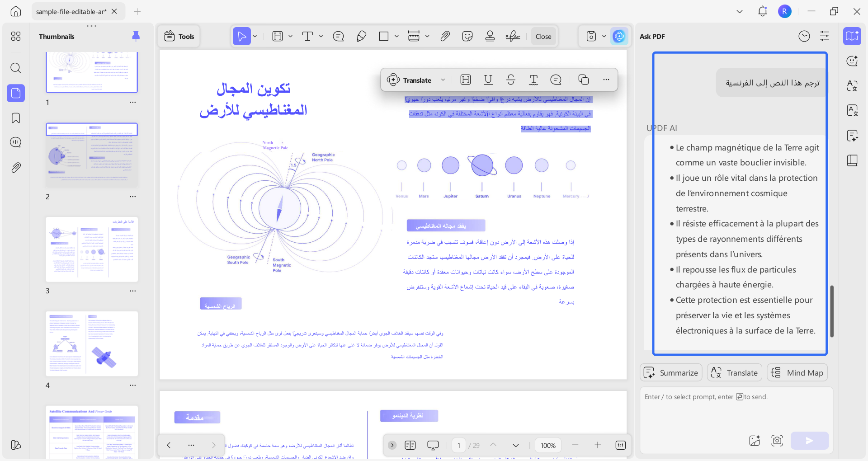The image size is (868, 461).
Task: Open the comments list panel icon
Action: click(x=16, y=142)
